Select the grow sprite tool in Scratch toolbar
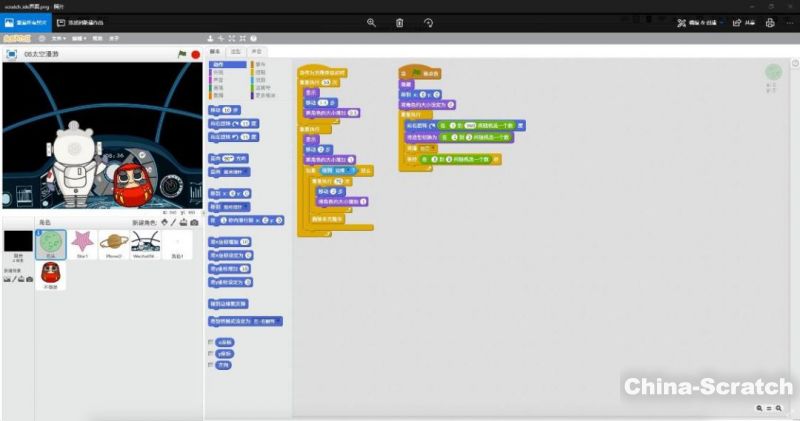Image resolution: width=800 pixels, height=421 pixels. coord(232,38)
